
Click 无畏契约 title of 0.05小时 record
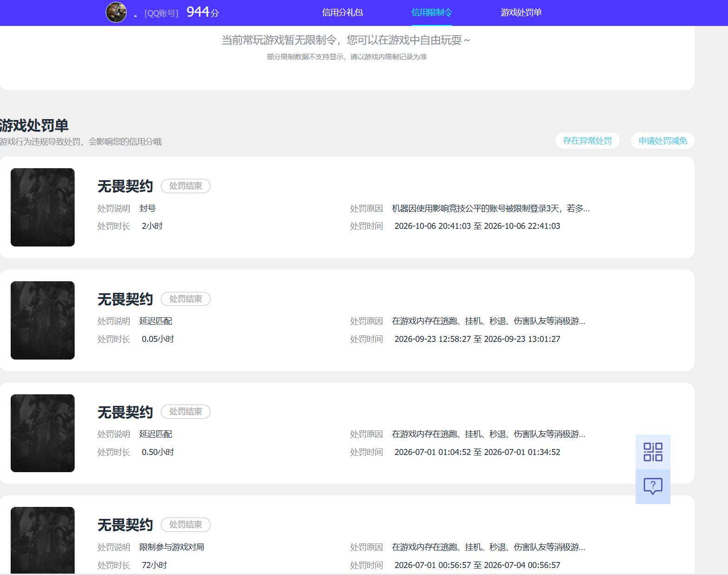pos(125,299)
